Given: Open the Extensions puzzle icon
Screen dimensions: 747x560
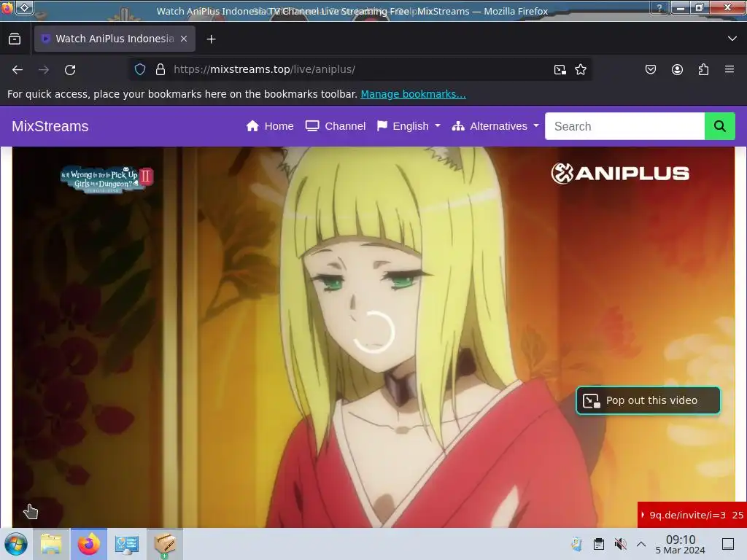Looking at the screenshot, I should [x=704, y=69].
